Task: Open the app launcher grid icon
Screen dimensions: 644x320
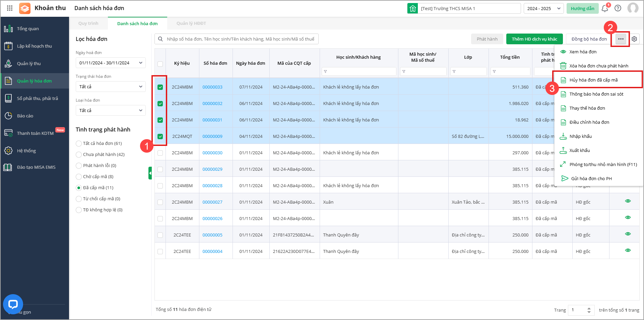Action: click(x=10, y=8)
